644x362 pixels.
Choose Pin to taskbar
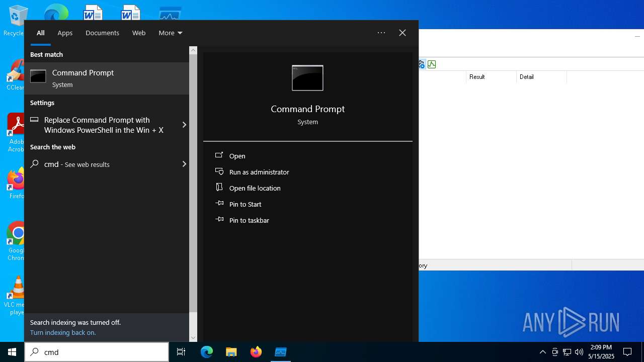(249, 220)
